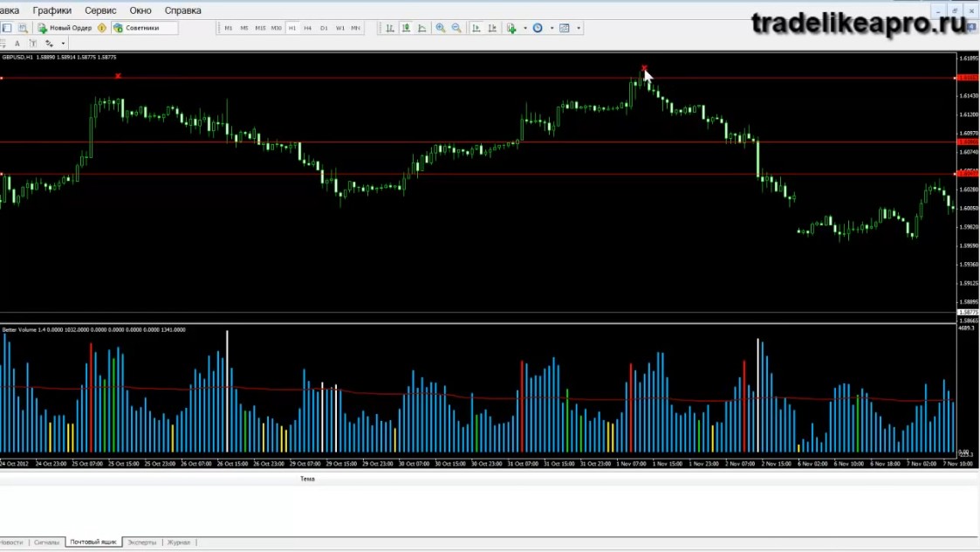Expand the indicators list dropdown arrow
This screenshot has height=552, width=980.
point(525,28)
